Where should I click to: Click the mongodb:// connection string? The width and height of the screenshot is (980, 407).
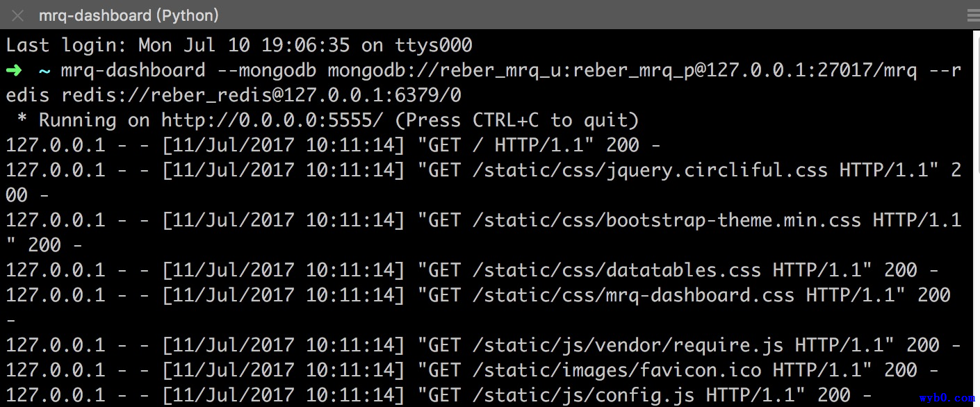click(x=622, y=70)
